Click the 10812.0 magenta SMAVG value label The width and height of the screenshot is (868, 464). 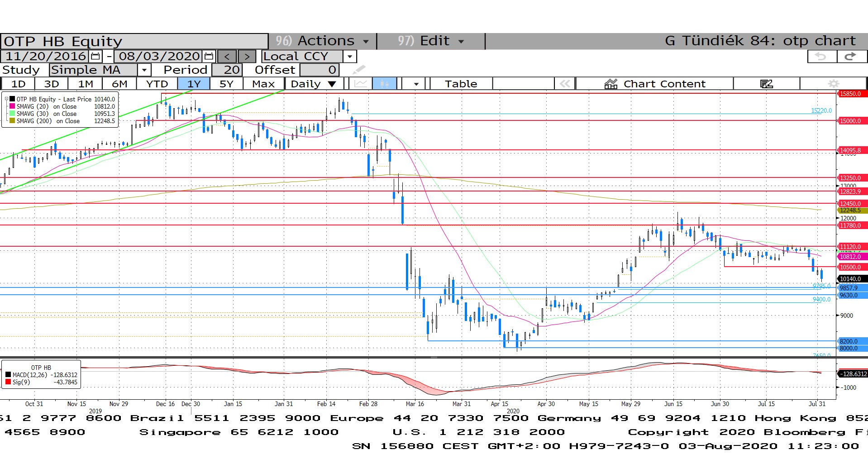[853, 257]
